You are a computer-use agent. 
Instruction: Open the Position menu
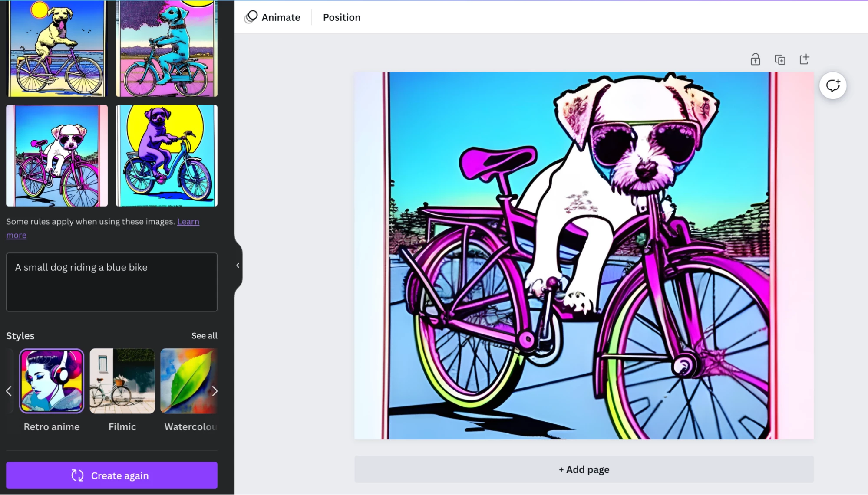coord(341,17)
